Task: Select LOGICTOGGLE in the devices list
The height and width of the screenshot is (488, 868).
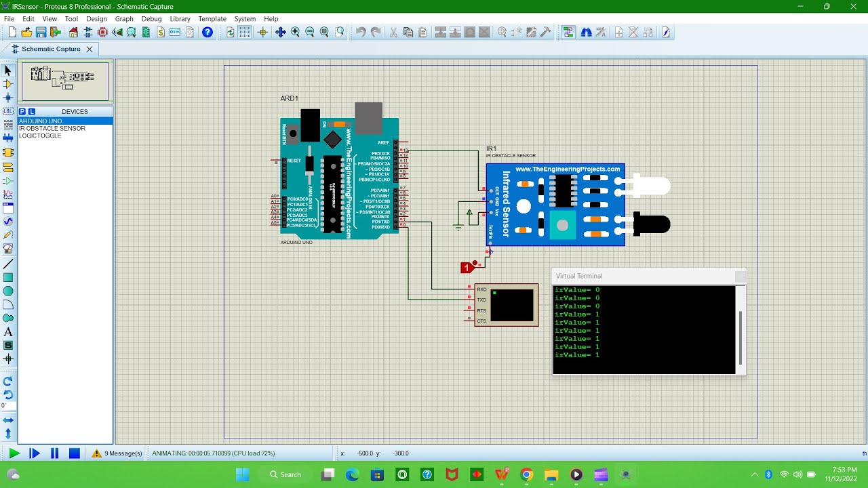Action: point(65,136)
